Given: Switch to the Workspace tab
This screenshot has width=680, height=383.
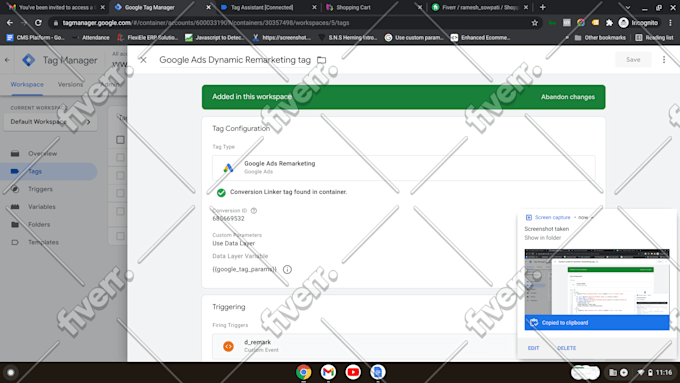Looking at the screenshot, I should pos(27,84).
